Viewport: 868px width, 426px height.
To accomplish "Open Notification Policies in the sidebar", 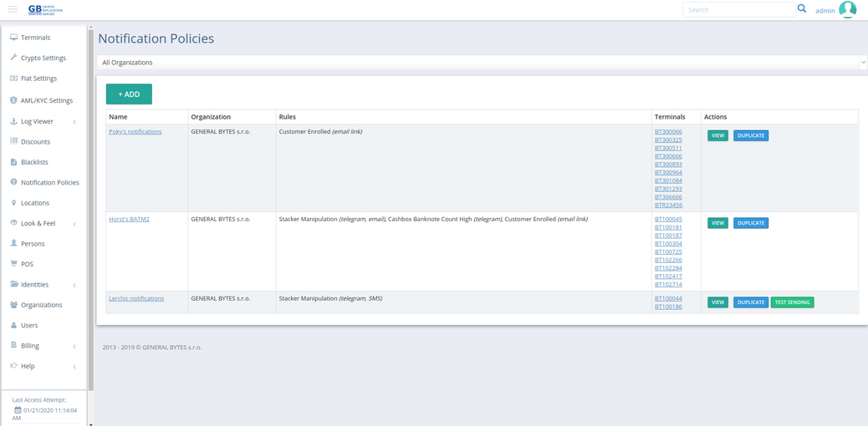I will click(x=49, y=182).
